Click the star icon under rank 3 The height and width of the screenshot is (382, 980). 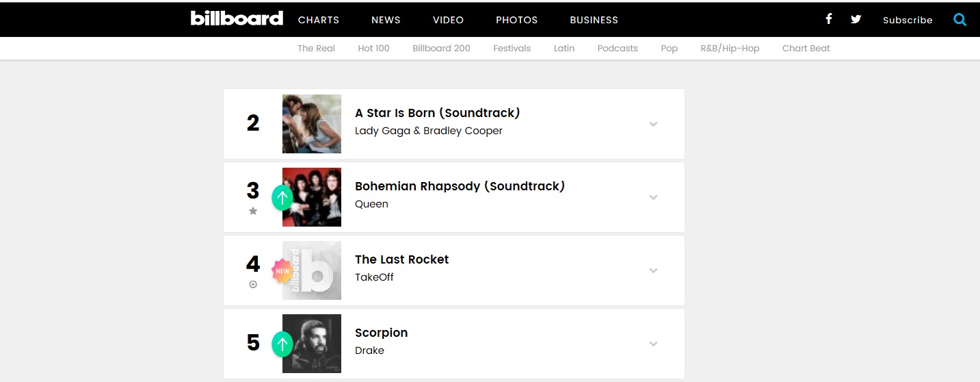253,211
